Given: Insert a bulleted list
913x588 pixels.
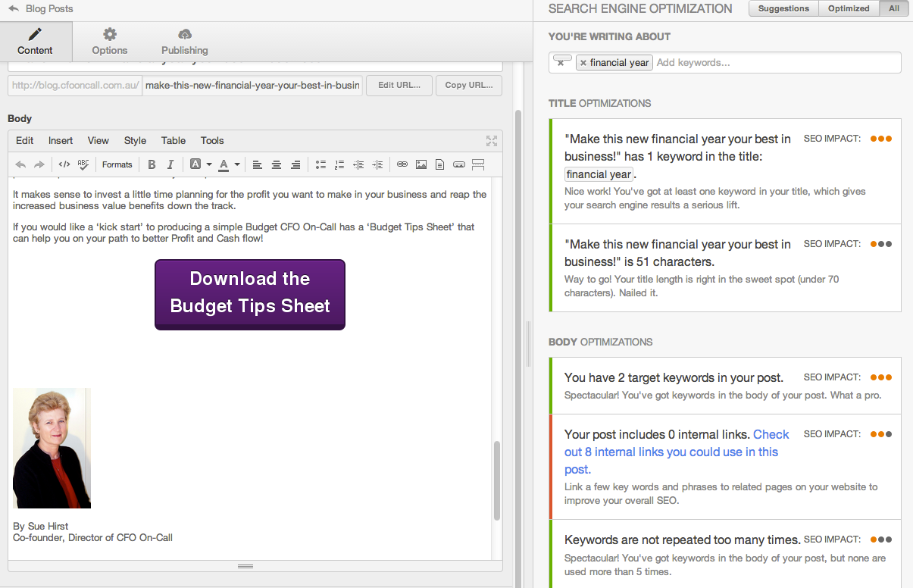Looking at the screenshot, I should pyautogui.click(x=320, y=164).
